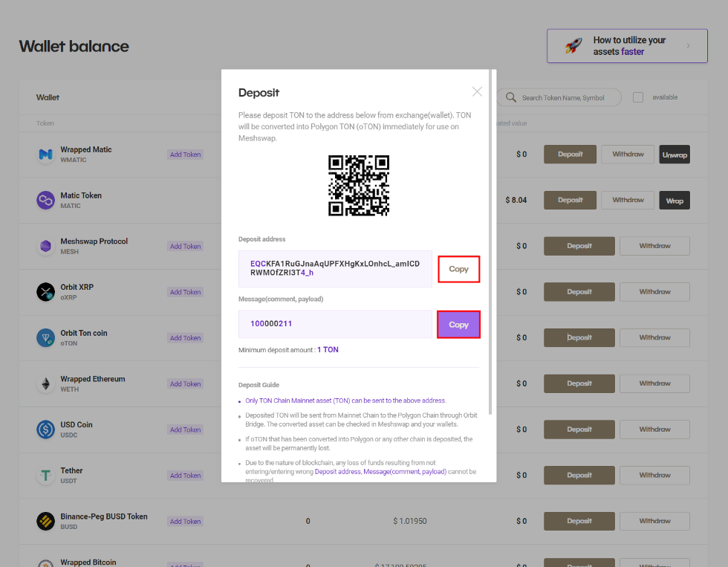Click Add Token for USD Coin
This screenshot has height=567, width=728.
pyautogui.click(x=185, y=430)
